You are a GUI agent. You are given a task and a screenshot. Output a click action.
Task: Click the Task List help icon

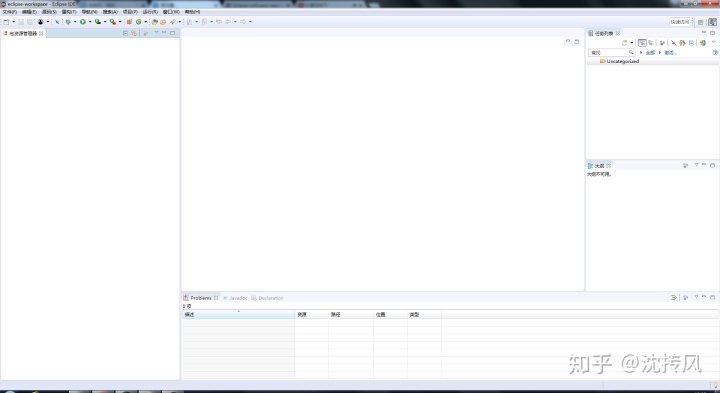[715, 52]
